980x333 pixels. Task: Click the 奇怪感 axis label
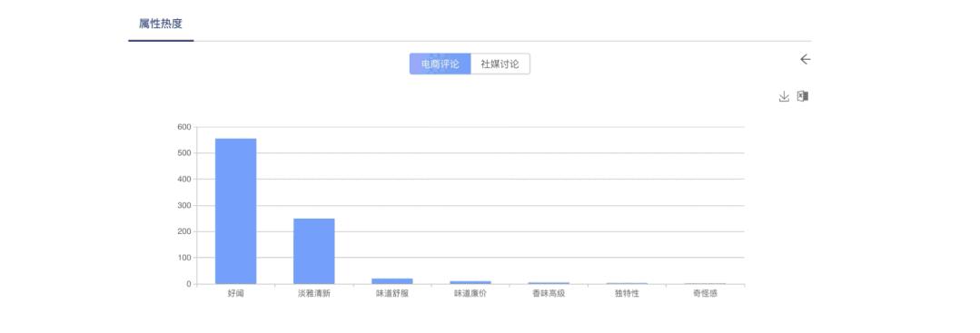[x=705, y=293]
